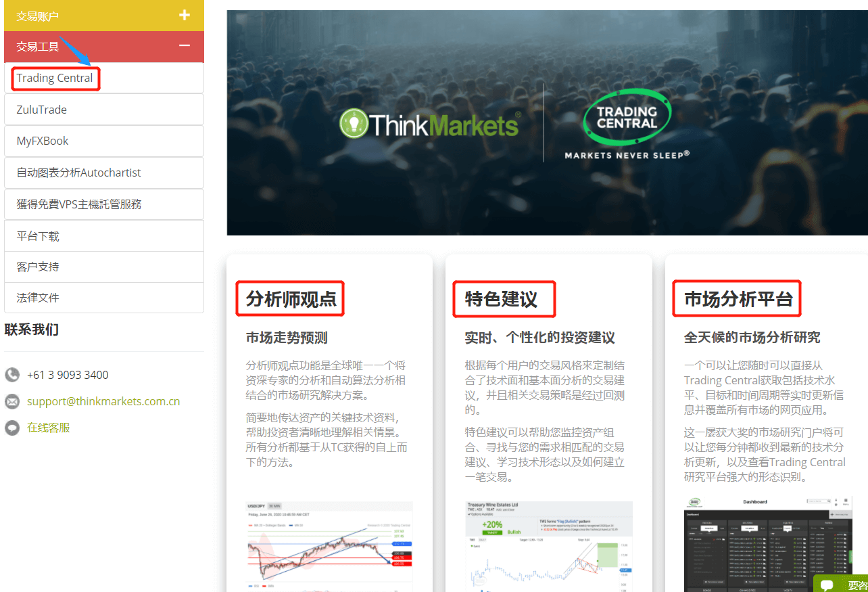Open support@thinkmarkets.com.cn email link
Image resolution: width=868 pixels, height=592 pixels.
103,401
